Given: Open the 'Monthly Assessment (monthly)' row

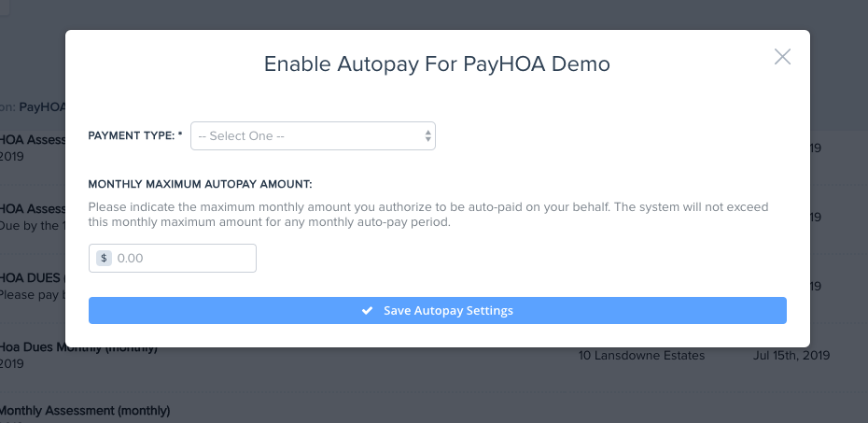Looking at the screenshot, I should 84,411.
